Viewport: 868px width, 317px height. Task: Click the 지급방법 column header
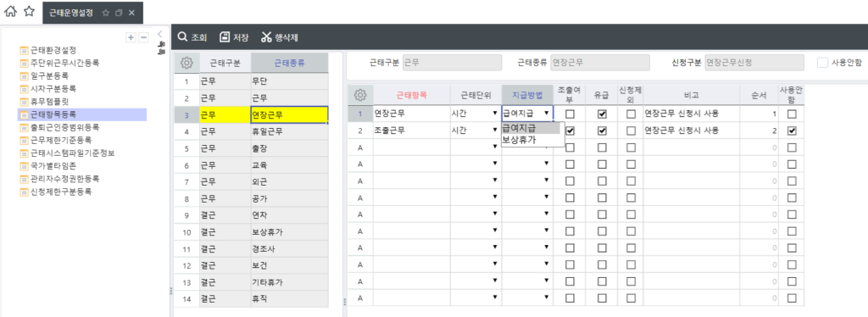click(x=527, y=95)
